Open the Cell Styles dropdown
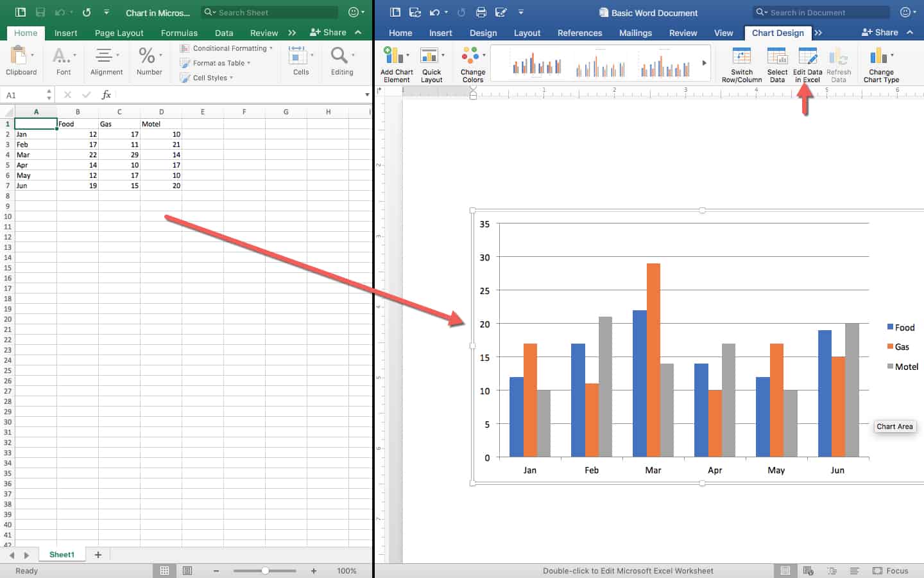This screenshot has width=924, height=578. click(x=212, y=78)
